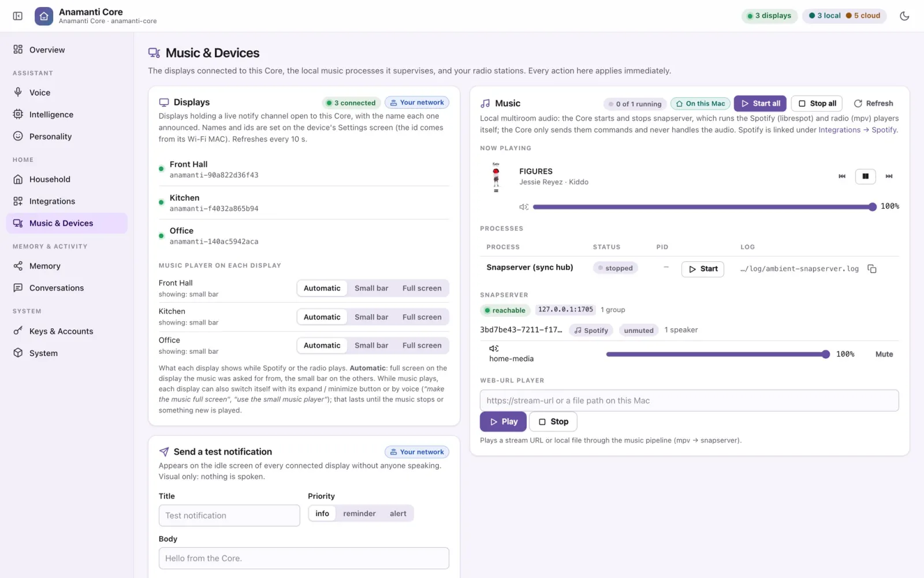Start all music processes
This screenshot has width=924, height=578.
[760, 103]
